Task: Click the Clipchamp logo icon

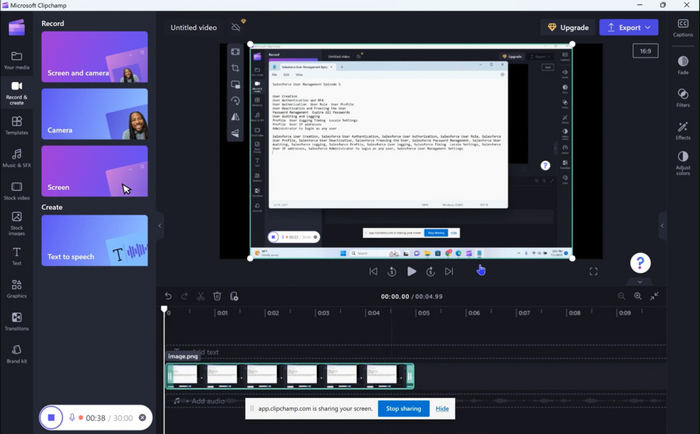Action: pos(17,27)
